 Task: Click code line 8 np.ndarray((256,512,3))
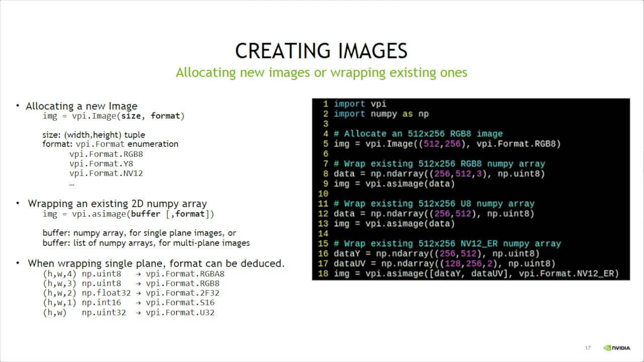pyautogui.click(x=439, y=174)
